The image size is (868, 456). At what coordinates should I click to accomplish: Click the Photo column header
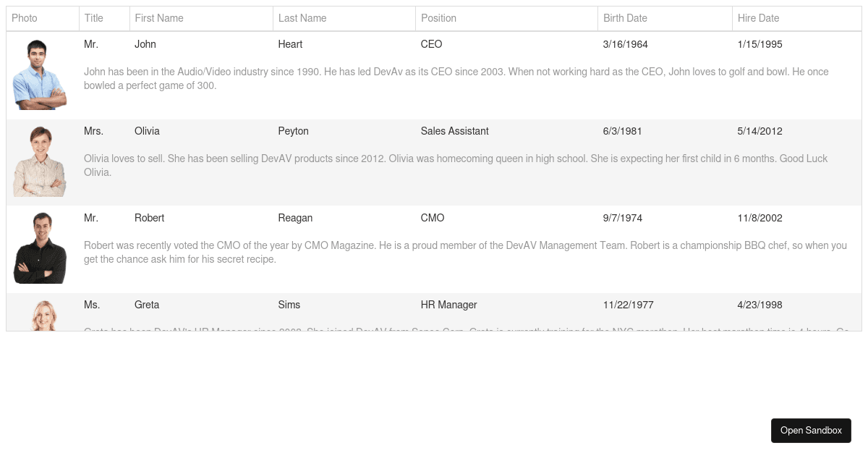[x=25, y=18]
